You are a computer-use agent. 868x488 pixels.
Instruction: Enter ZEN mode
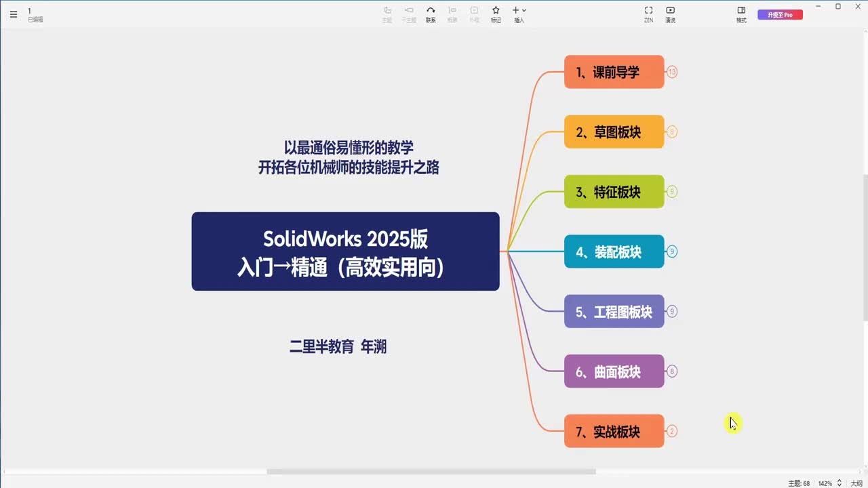[648, 14]
